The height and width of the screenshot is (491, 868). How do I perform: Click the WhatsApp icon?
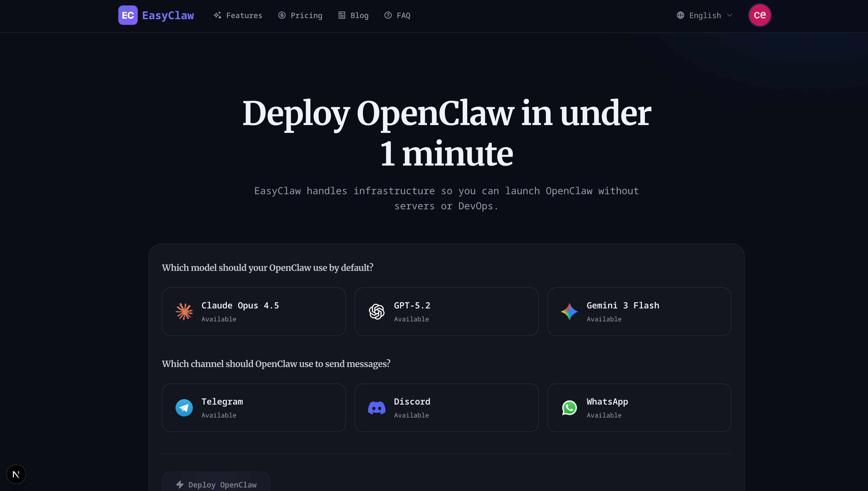point(569,407)
